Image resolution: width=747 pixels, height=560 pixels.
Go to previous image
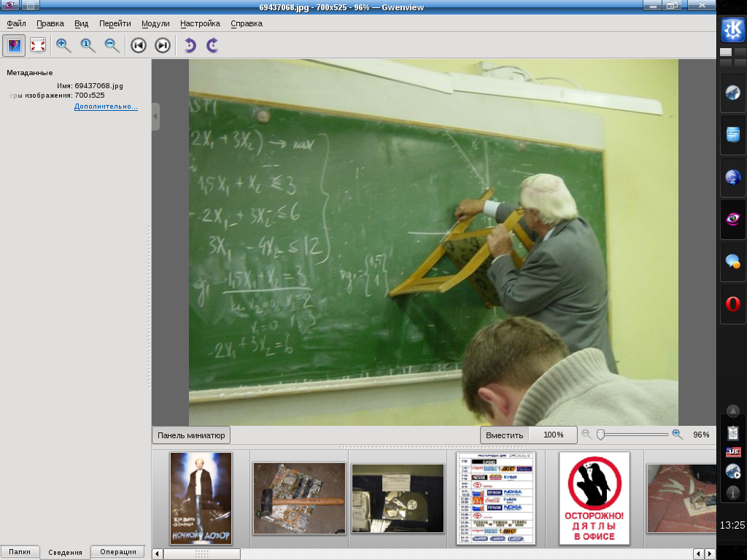(139, 45)
